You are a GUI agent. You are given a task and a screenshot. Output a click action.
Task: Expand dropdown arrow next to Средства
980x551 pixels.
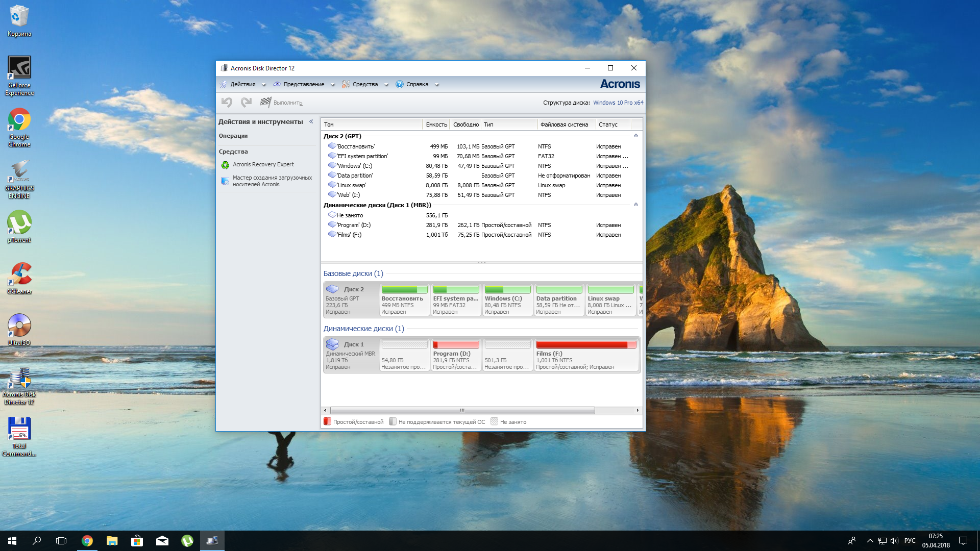tap(386, 85)
